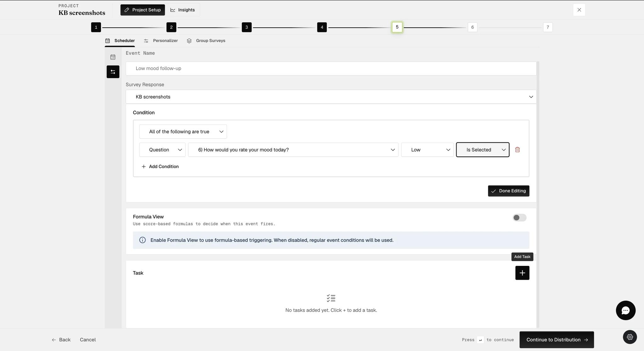This screenshot has height=351, width=644.
Task: Go to step 2 in the progress stepper
Action: 171,27
